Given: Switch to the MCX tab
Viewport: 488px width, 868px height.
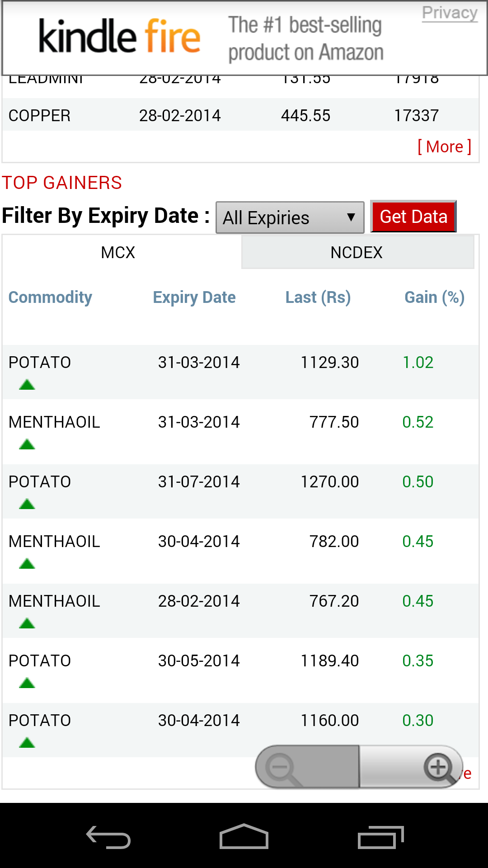Looking at the screenshot, I should pyautogui.click(x=118, y=252).
